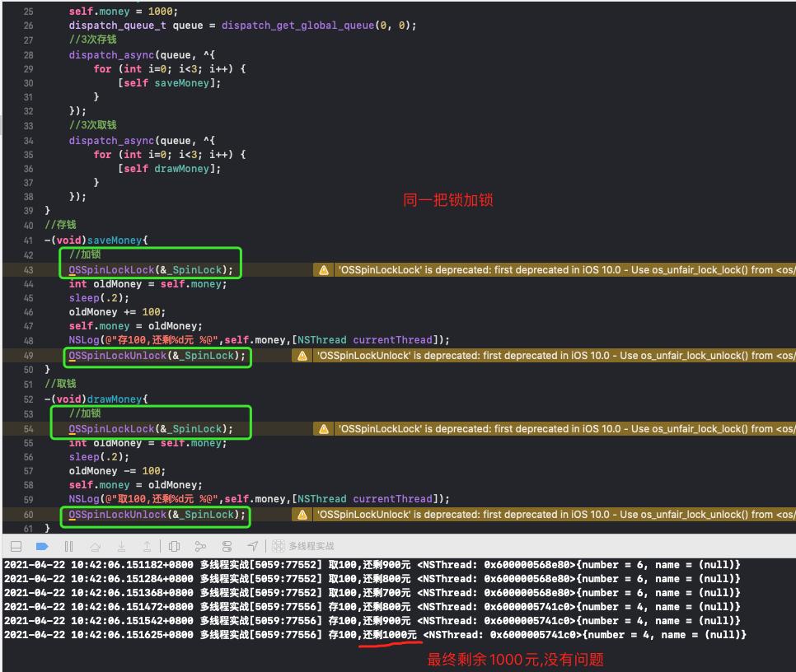796x672 pixels.
Task: Open the 多线程实战 process selector
Action: (x=303, y=546)
